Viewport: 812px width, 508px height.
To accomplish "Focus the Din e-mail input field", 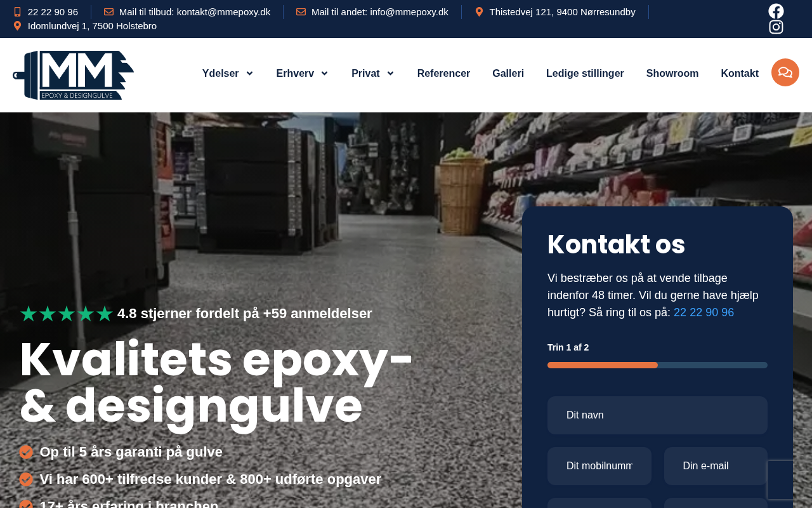I will 716,466.
